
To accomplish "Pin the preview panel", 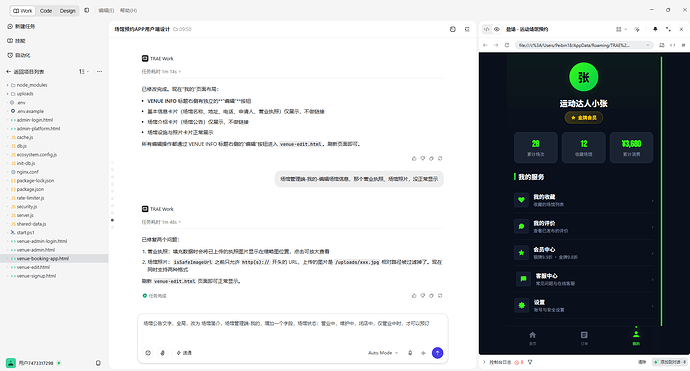I will (x=655, y=29).
